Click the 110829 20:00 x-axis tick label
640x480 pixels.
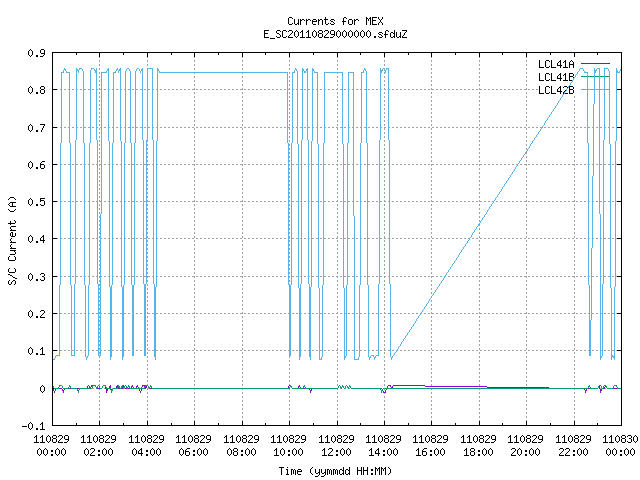[525, 446]
